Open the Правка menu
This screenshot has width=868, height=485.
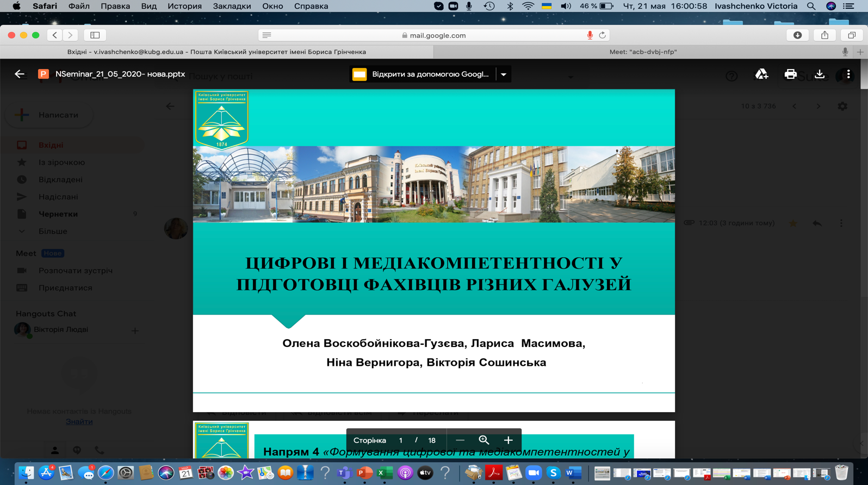point(115,6)
